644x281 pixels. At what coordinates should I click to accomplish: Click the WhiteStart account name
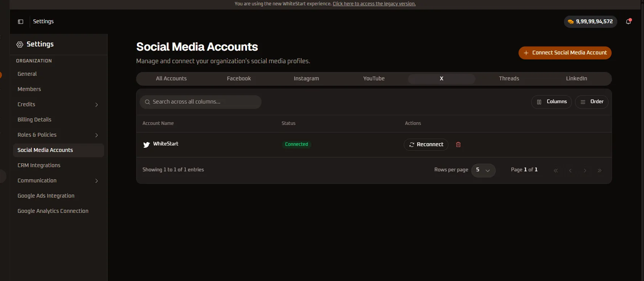pos(165,144)
